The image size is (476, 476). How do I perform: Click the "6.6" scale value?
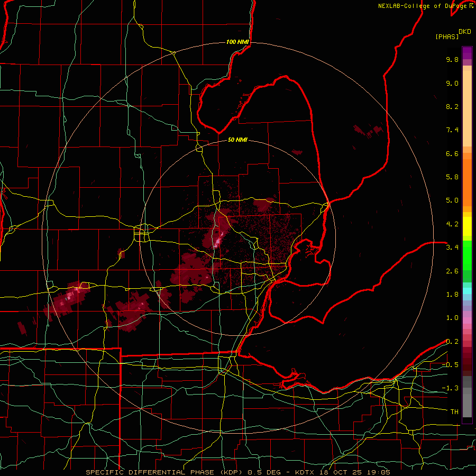(452, 153)
